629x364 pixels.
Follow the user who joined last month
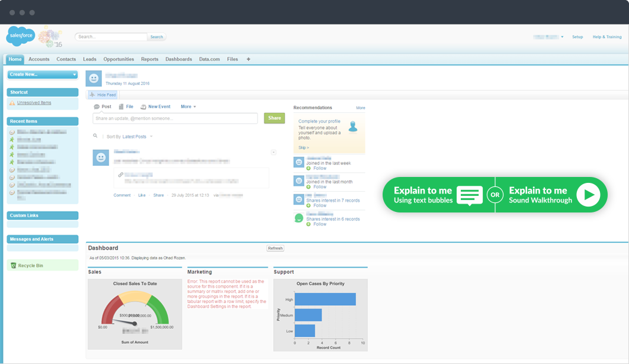pos(320,187)
